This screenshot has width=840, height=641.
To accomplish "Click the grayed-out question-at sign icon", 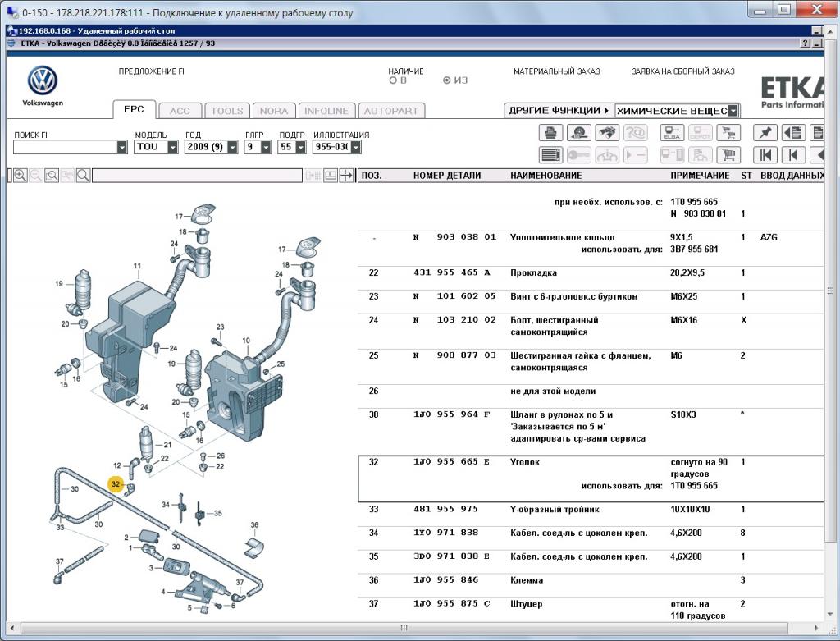I will pos(636,132).
